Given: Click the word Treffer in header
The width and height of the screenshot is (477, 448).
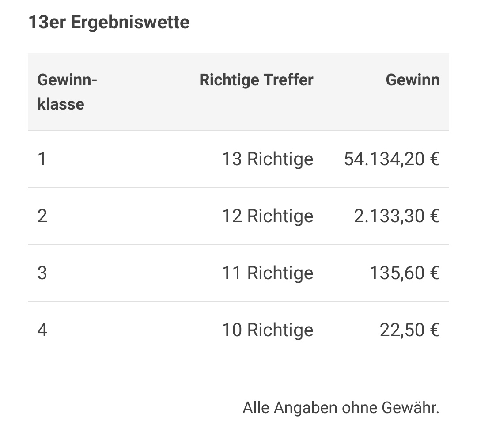Looking at the screenshot, I should click(288, 80).
